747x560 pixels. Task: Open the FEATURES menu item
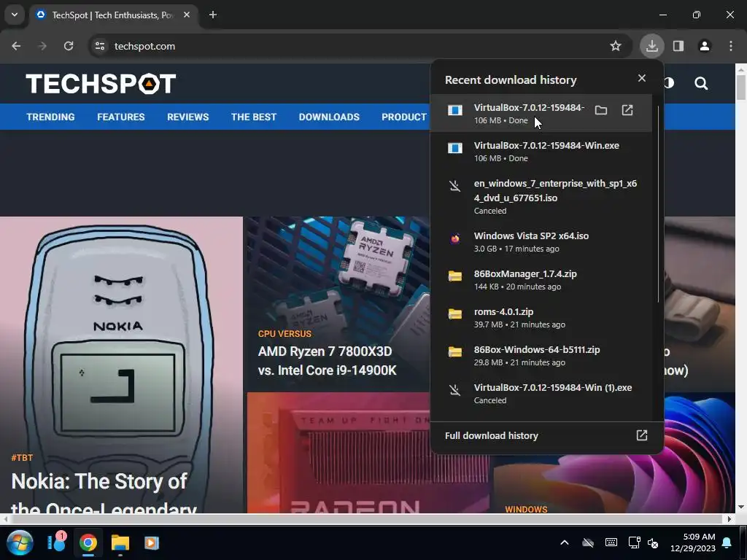pyautogui.click(x=121, y=117)
